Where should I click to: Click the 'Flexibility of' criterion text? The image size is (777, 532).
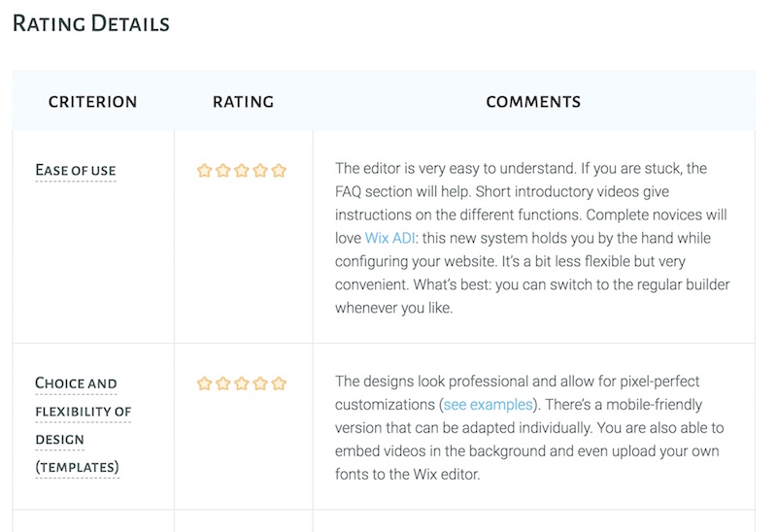pyautogui.click(x=84, y=412)
